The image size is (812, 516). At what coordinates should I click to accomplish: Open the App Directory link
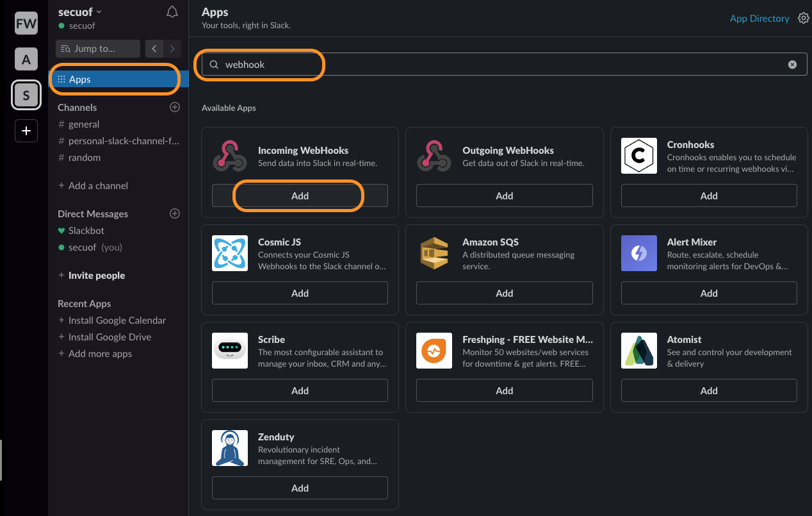[x=759, y=19]
